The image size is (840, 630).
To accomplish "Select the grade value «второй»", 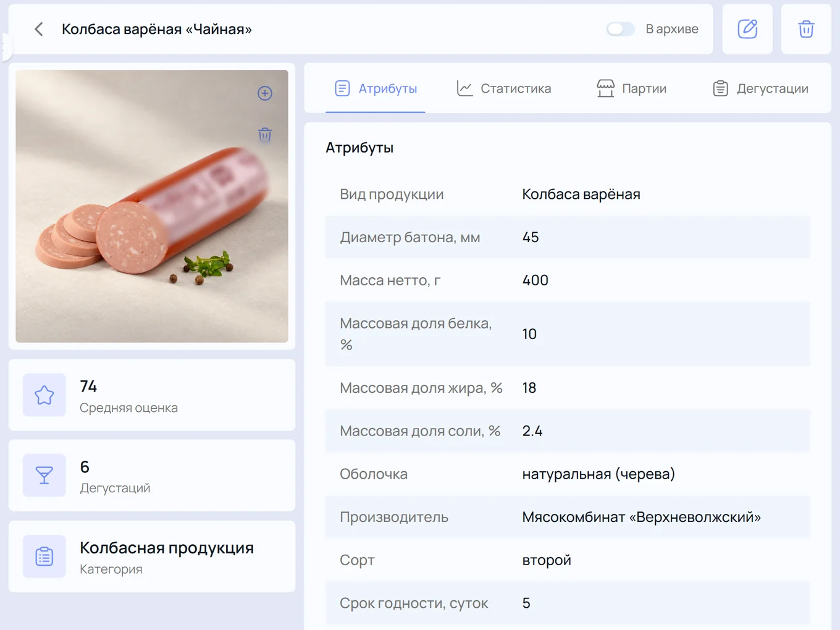I will point(547,560).
